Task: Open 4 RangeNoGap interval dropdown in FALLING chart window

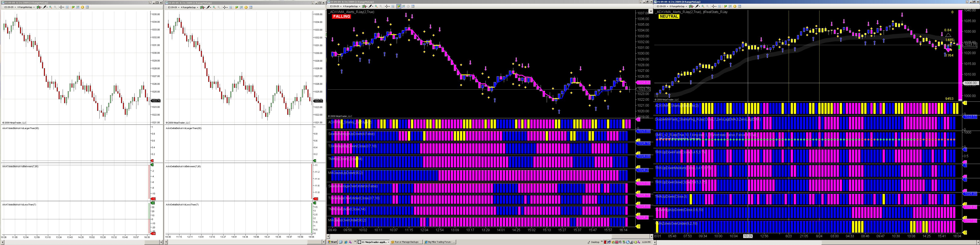Action: coord(352,7)
